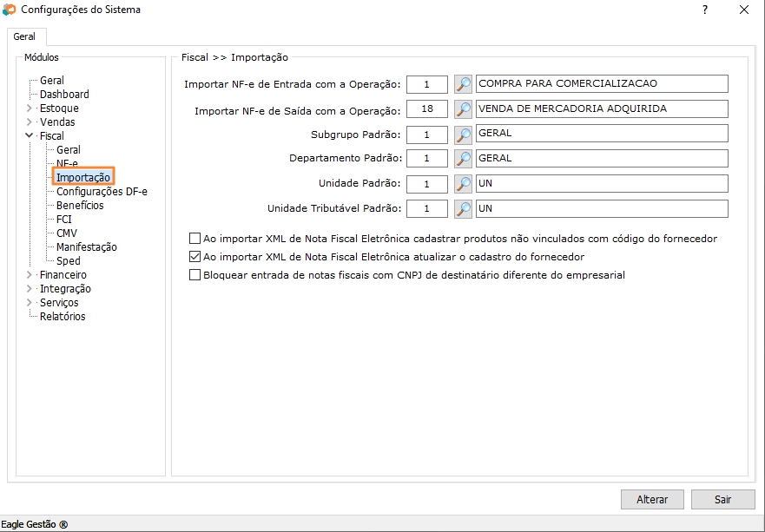The image size is (765, 532).
Task: Click Unidade Padrão UN description field
Action: 602,184
